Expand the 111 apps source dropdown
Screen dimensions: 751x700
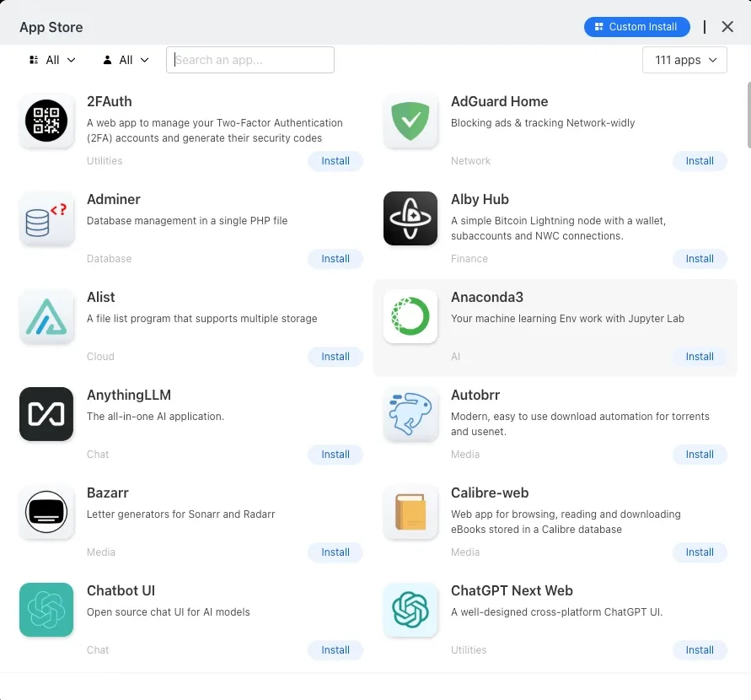click(684, 60)
